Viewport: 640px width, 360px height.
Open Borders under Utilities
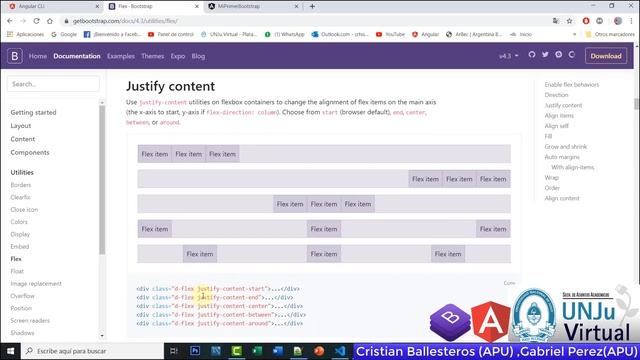tap(21, 185)
